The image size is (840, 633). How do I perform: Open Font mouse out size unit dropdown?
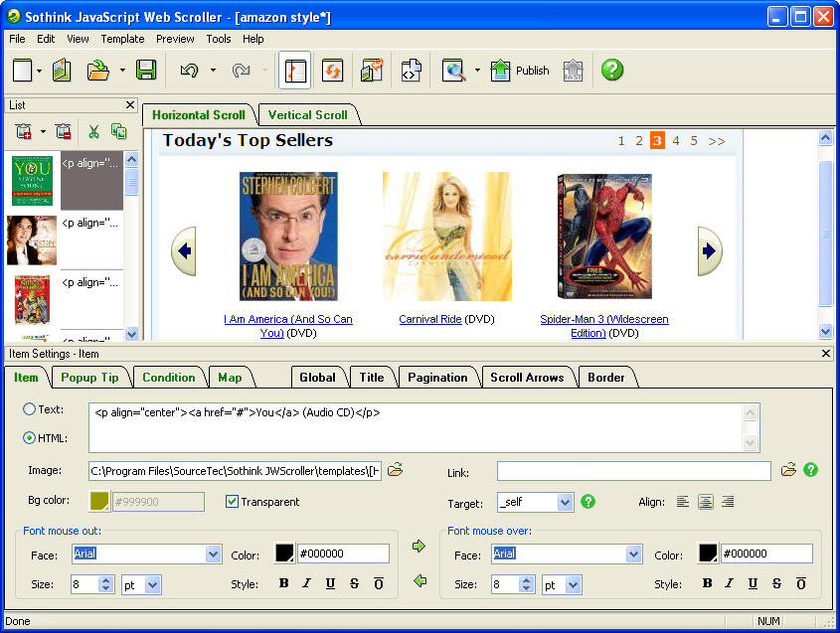[x=153, y=584]
